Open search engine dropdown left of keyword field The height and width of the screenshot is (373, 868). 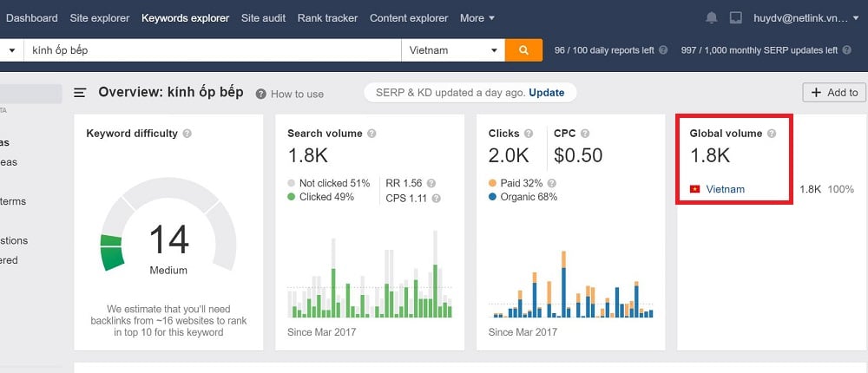coord(11,49)
